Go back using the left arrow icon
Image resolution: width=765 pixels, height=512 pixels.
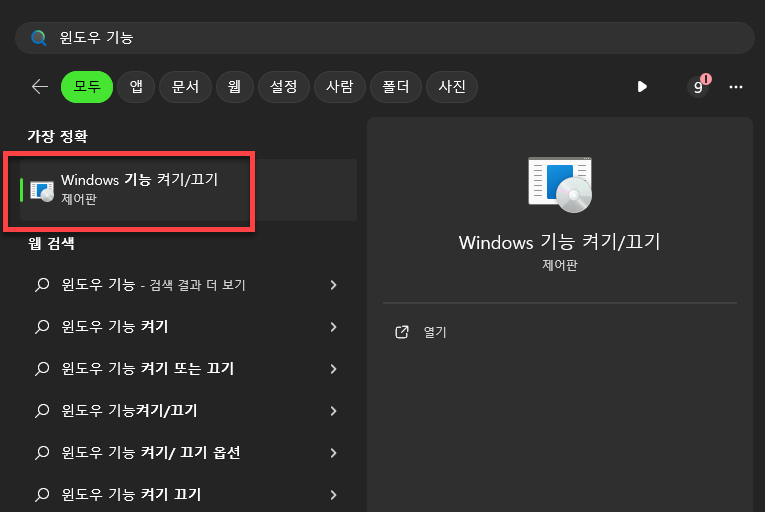(x=40, y=87)
